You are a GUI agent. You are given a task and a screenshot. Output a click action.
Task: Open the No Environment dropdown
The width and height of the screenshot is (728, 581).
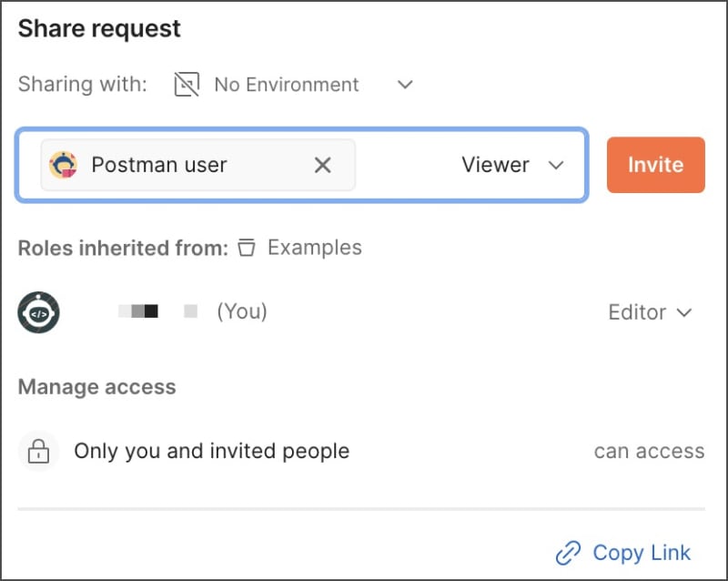405,84
